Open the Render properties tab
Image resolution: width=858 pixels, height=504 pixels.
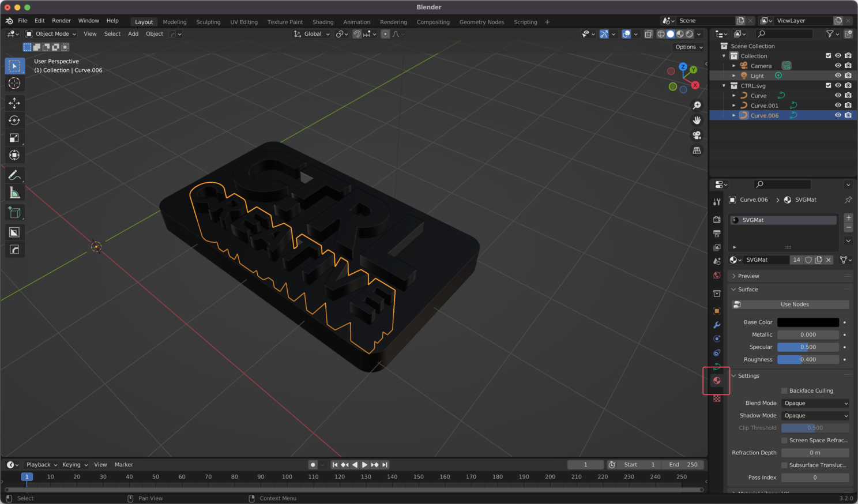pyautogui.click(x=717, y=220)
